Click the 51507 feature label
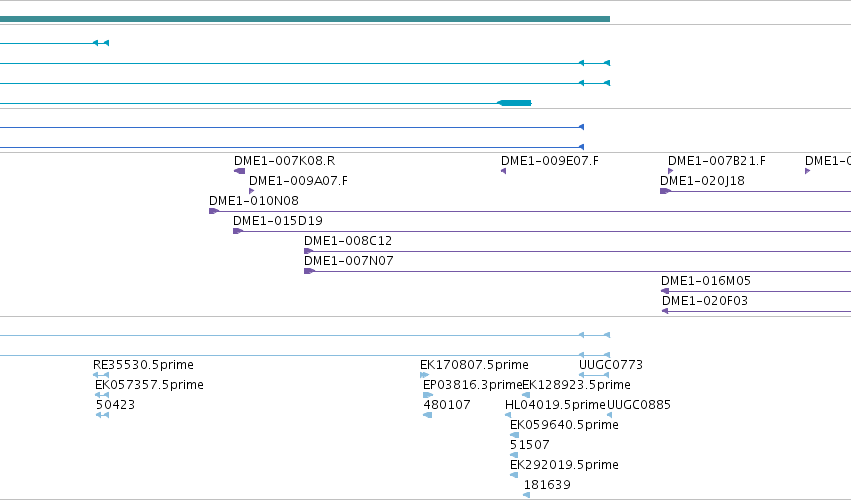 click(x=530, y=445)
